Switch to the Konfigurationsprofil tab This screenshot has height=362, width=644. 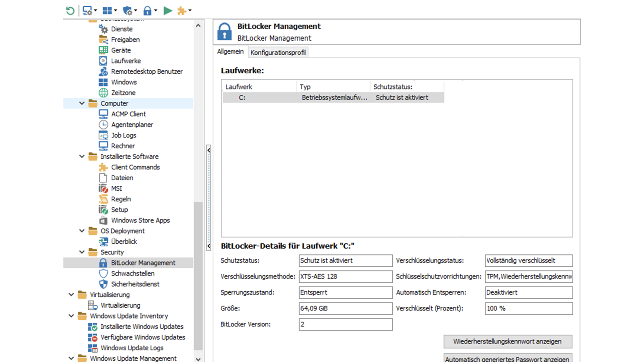pyautogui.click(x=278, y=53)
